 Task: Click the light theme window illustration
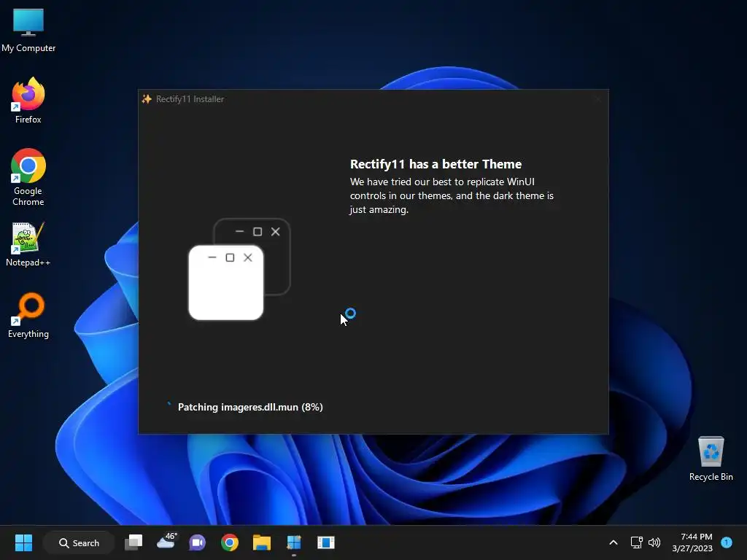pyautogui.click(x=226, y=282)
